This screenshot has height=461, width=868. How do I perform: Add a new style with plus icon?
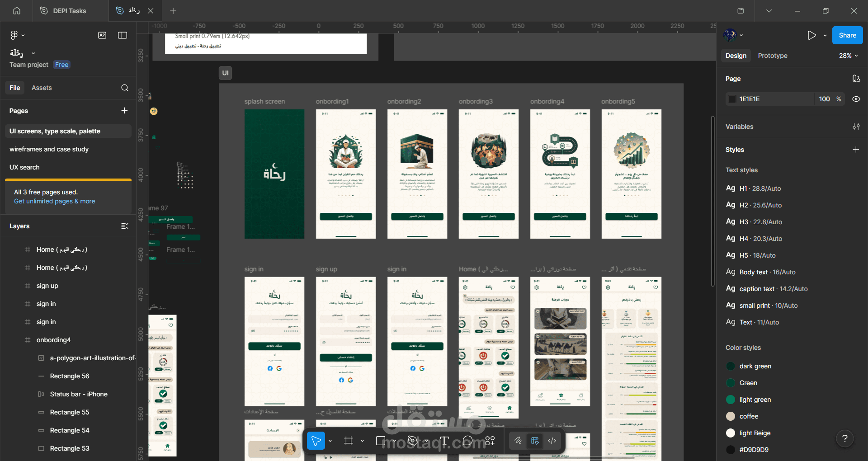856,150
